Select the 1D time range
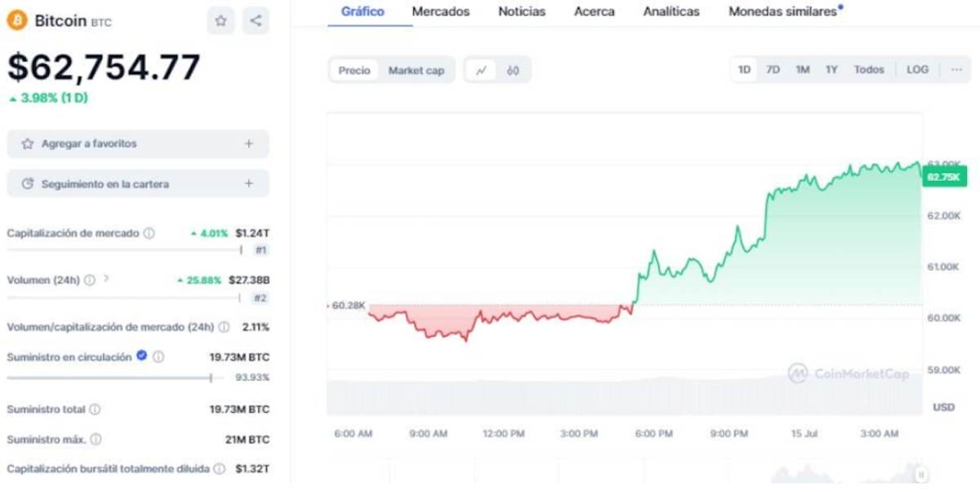The image size is (980, 492). click(744, 69)
